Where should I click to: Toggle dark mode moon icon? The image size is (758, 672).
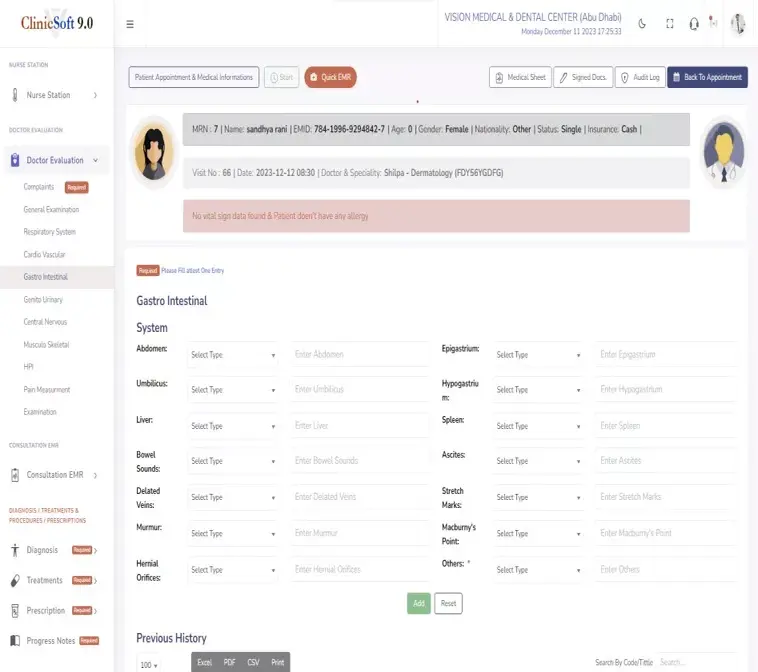(642, 24)
